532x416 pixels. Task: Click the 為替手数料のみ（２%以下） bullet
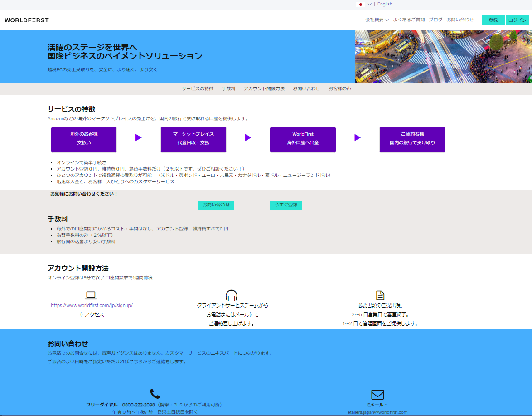[85, 235]
